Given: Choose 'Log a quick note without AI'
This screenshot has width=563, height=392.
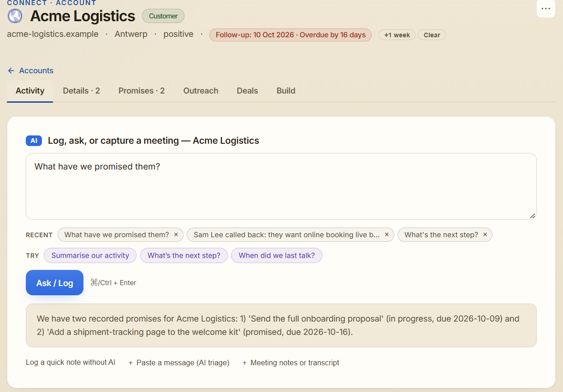Looking at the screenshot, I should [71, 363].
